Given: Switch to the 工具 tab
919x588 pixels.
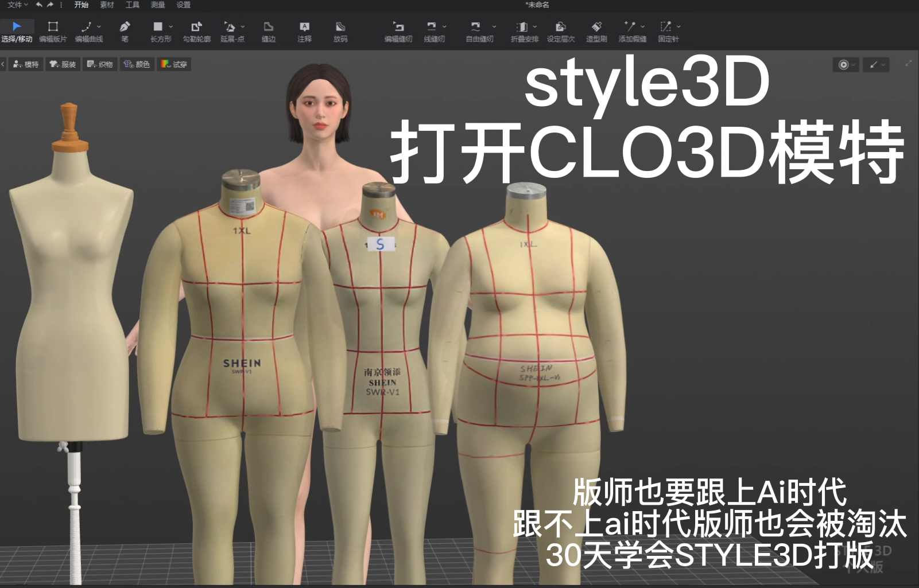Looking at the screenshot, I should pyautogui.click(x=133, y=5).
